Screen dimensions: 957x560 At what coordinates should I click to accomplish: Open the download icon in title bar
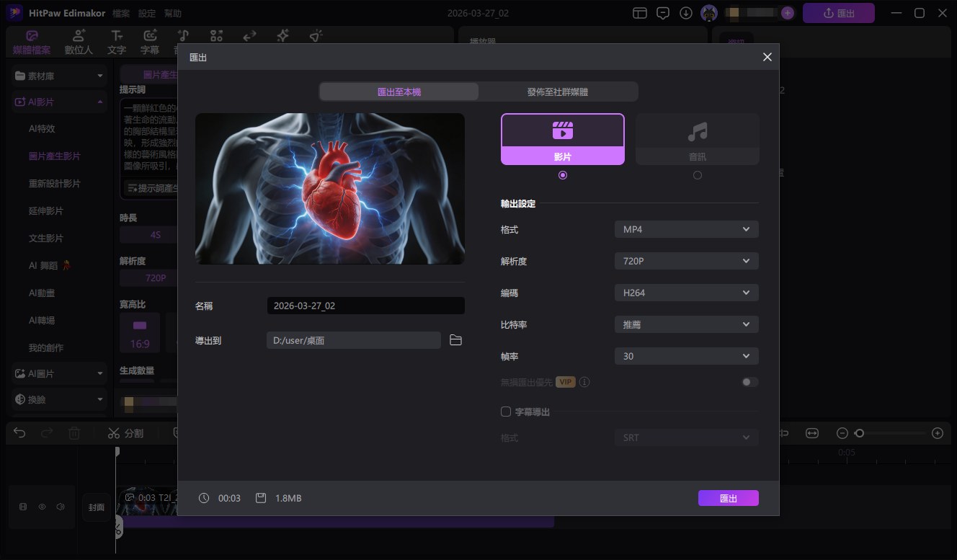pos(686,13)
